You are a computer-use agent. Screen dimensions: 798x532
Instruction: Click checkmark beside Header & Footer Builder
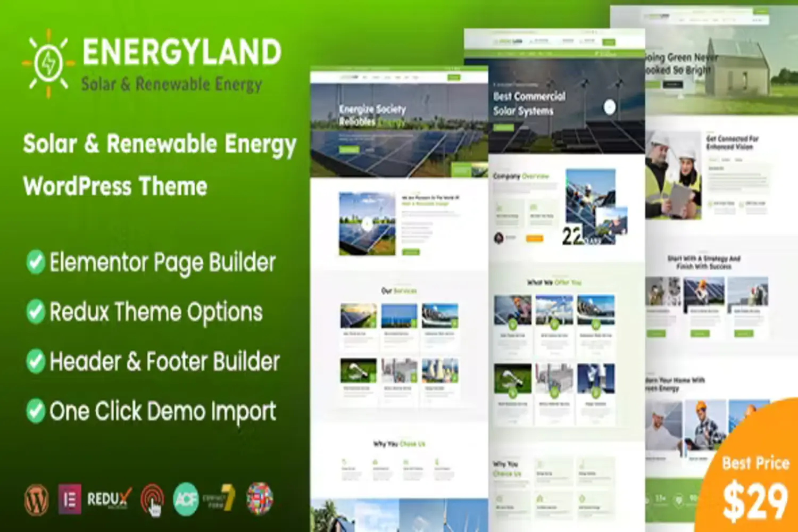(x=36, y=361)
